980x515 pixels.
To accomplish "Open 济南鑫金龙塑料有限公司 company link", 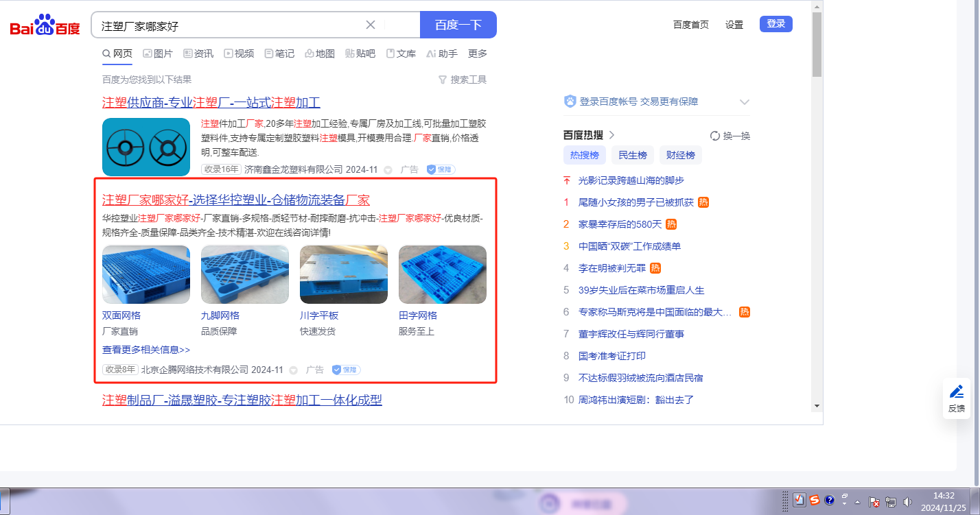I will coord(294,169).
